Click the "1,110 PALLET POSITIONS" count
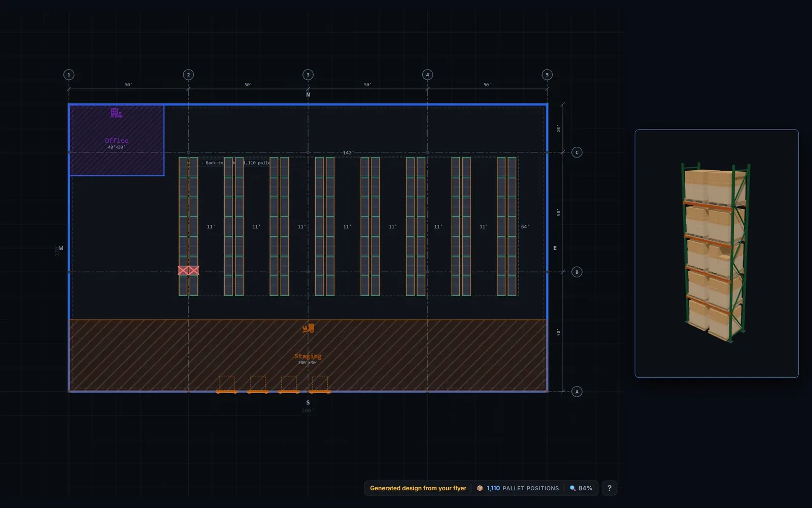Image resolution: width=812 pixels, height=508 pixels. point(523,488)
